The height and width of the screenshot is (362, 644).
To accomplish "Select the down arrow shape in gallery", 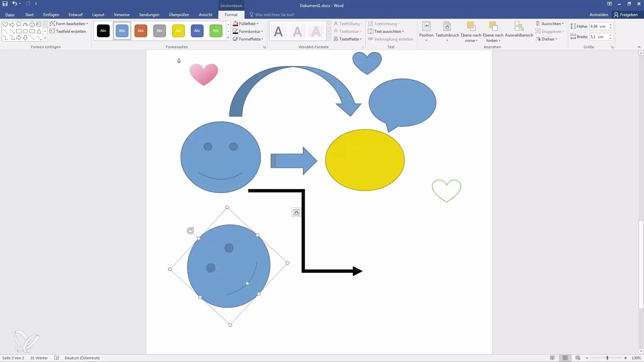I will pyautogui.click(x=25, y=38).
